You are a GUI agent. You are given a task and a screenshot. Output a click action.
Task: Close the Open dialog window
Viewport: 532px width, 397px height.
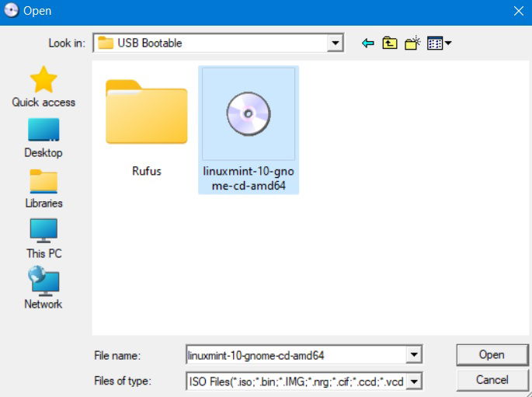[x=519, y=11]
